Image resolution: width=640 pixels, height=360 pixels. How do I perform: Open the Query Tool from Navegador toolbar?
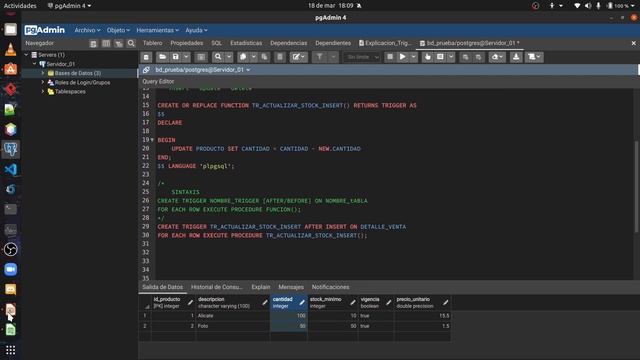click(x=93, y=43)
